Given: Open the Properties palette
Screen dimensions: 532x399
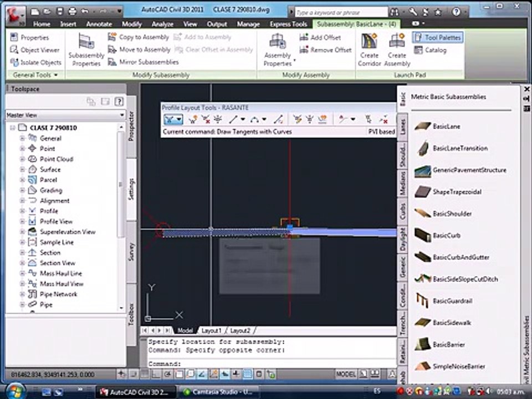Looking at the screenshot, I should click(x=30, y=37).
